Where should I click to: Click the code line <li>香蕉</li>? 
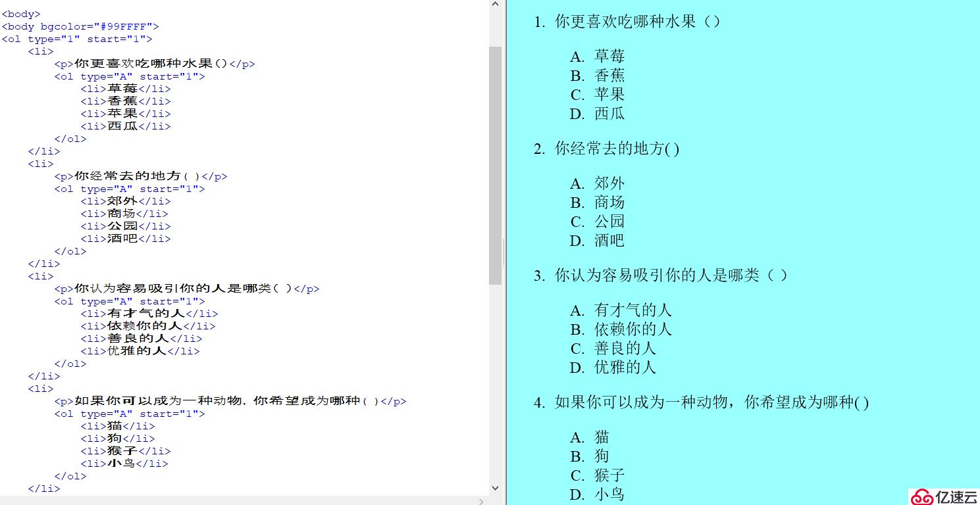tap(126, 101)
